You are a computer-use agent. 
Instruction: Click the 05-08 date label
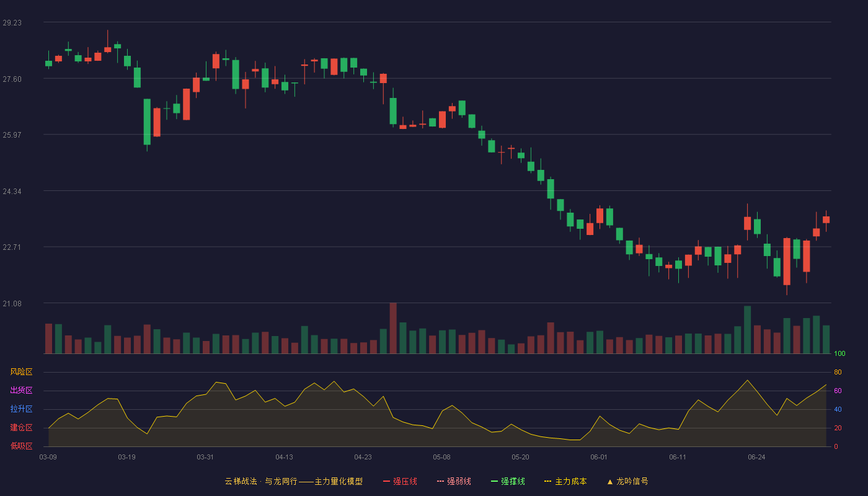442,457
